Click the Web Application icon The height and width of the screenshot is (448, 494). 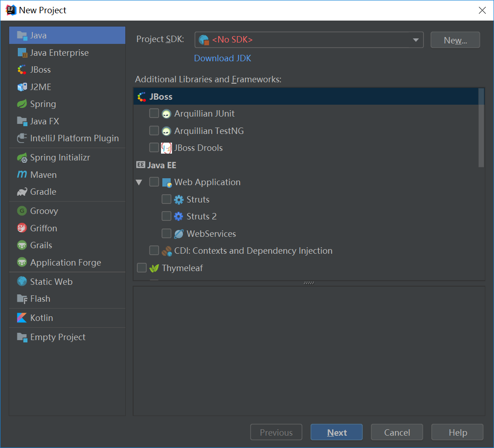tap(166, 182)
